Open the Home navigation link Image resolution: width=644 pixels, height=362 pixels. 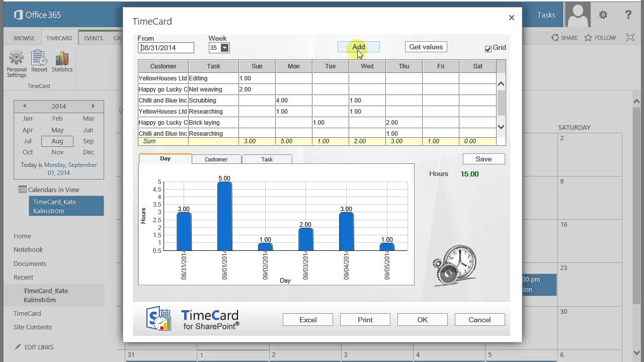pyautogui.click(x=22, y=236)
